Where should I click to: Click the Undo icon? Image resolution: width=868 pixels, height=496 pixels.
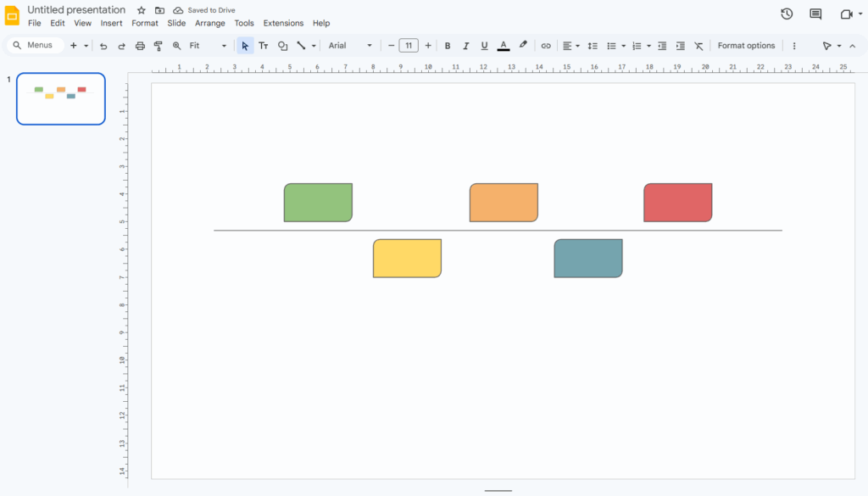103,46
